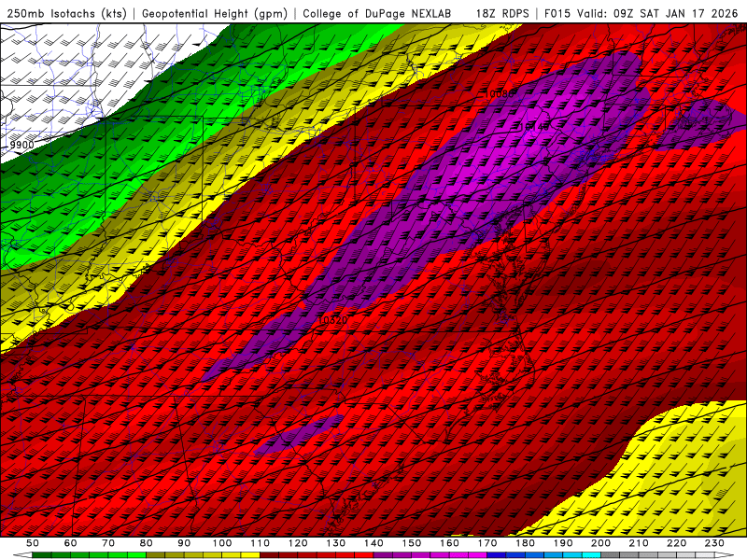Pick the dark blue swatch just after 170

(497, 555)
